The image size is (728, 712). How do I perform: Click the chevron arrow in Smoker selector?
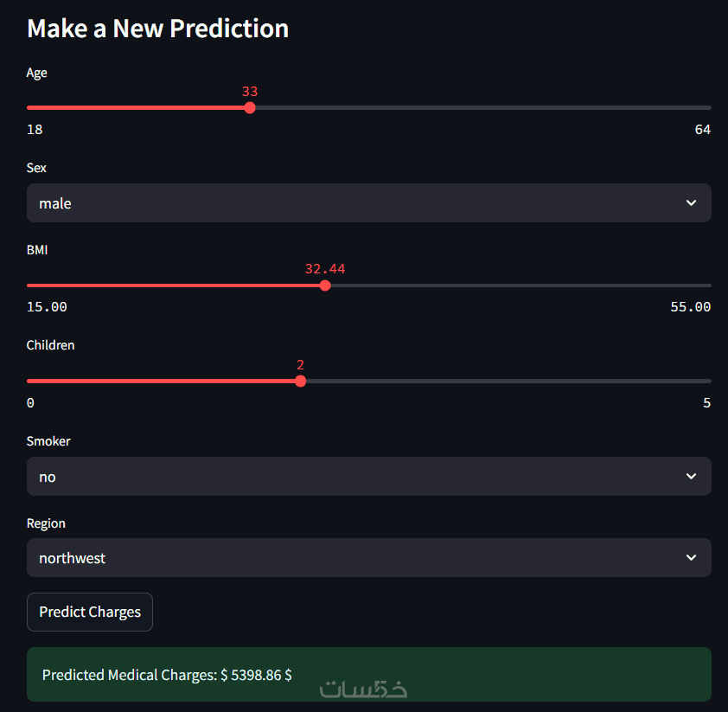691,477
